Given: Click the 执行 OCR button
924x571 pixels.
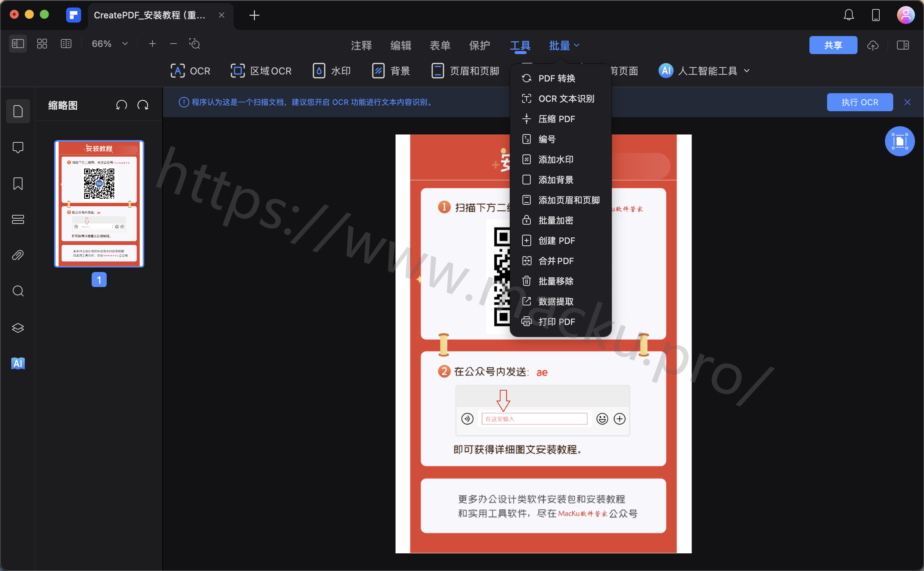Looking at the screenshot, I should pyautogui.click(x=859, y=102).
